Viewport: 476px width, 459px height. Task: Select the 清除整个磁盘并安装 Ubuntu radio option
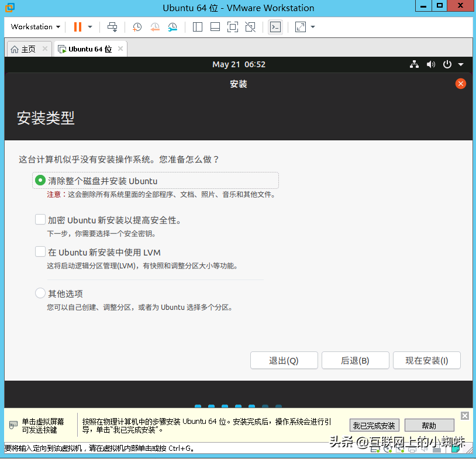[x=40, y=180]
